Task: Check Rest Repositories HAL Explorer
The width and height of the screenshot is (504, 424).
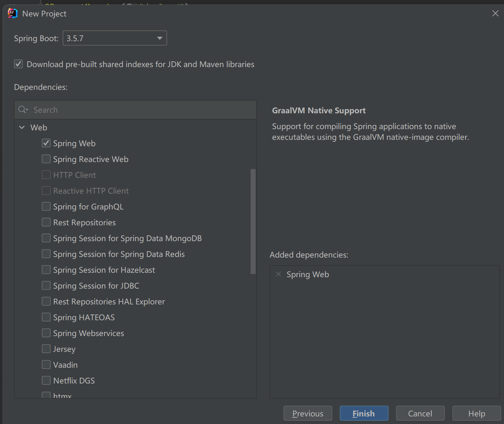Action: coord(46,301)
